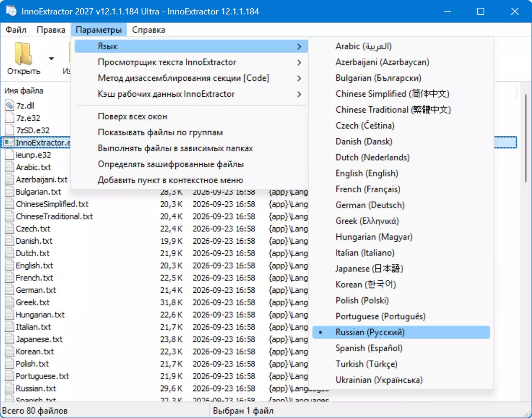Select Ukrainian (Українська) language option
532x418 pixels.
[401, 380]
